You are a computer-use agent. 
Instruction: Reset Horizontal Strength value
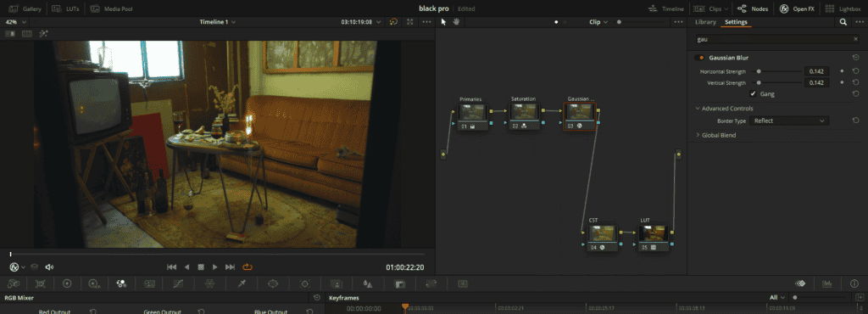coord(855,71)
